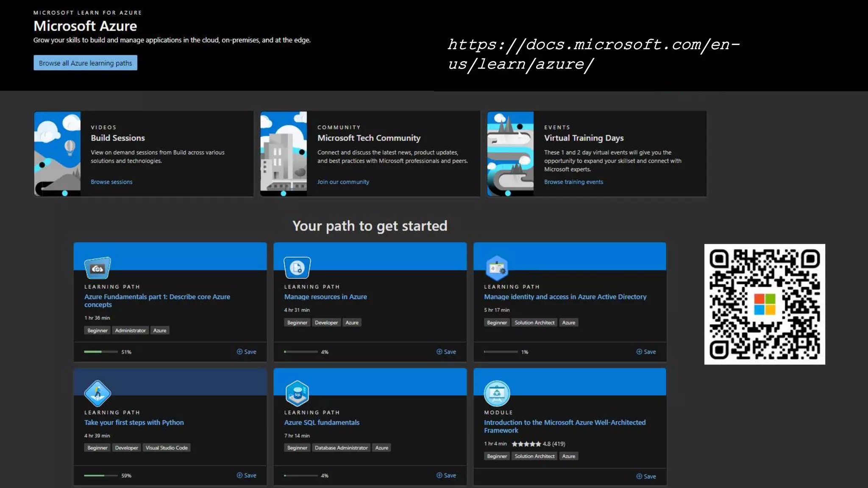Click the 51% progress bar on Azure Fundamentals
Viewport: 868px width, 488px height.
click(x=101, y=352)
